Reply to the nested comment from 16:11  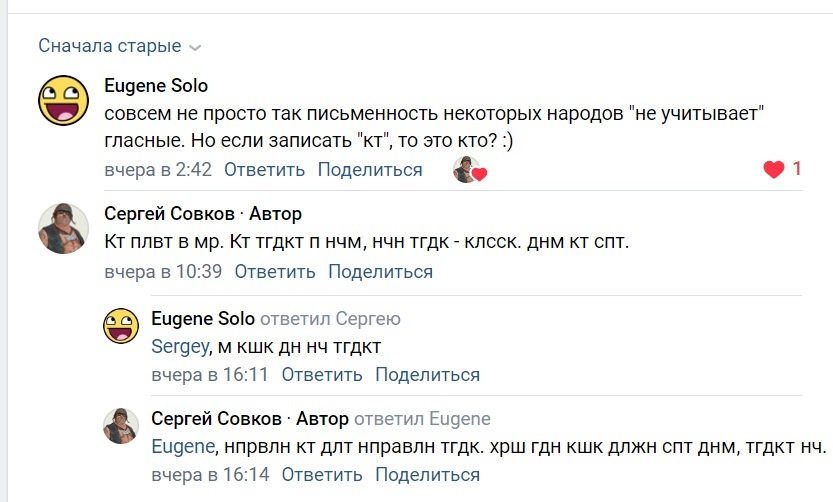click(322, 375)
